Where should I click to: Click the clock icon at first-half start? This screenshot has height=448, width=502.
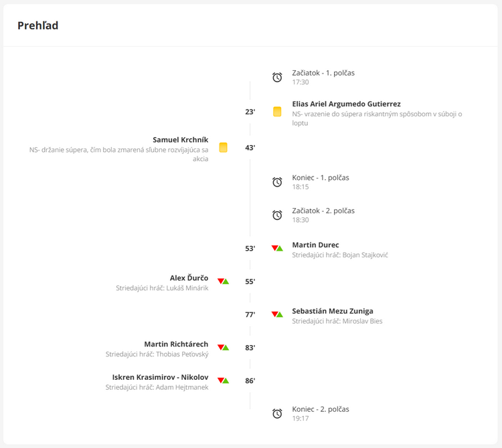pos(277,78)
